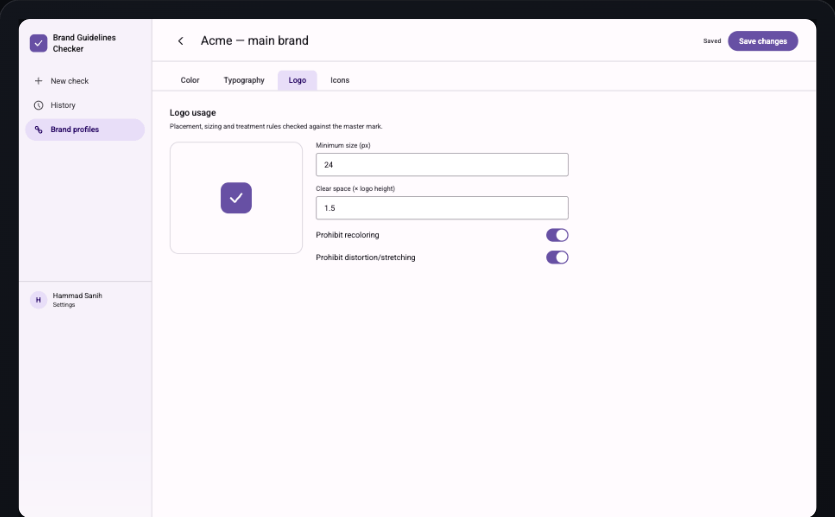This screenshot has height=517, width=835.
Task: Click the H avatar for Hammad Sanih
Action: coord(38,300)
